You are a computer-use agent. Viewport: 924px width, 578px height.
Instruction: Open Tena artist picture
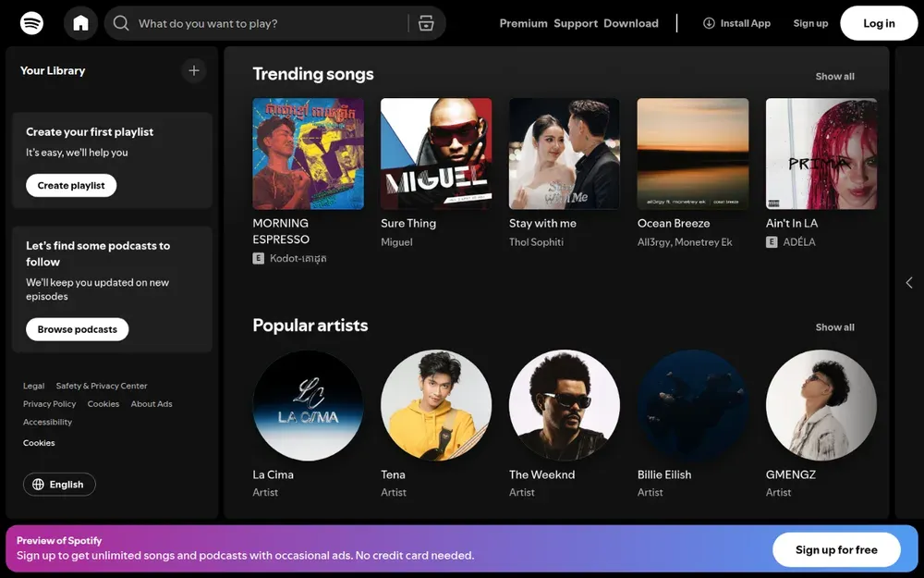pos(436,405)
